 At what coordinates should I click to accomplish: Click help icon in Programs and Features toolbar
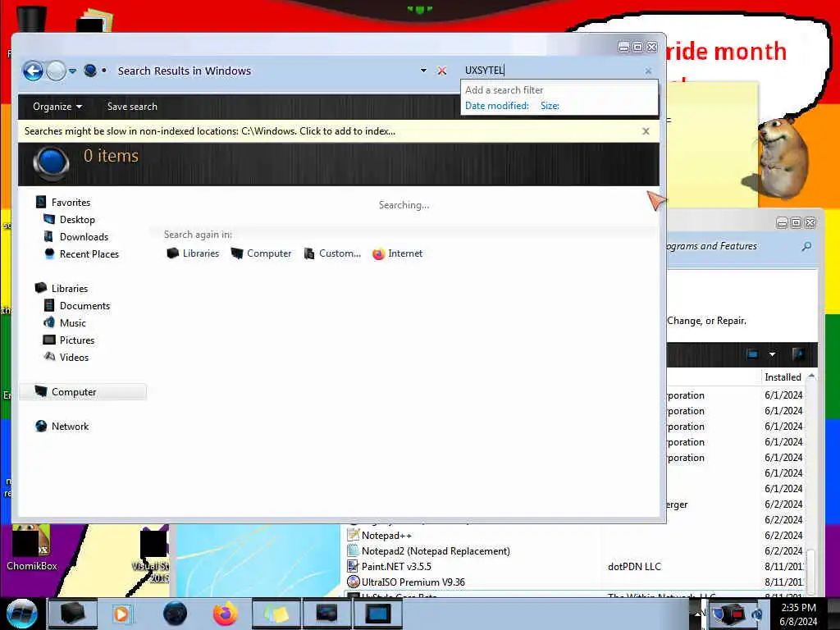[x=797, y=354]
